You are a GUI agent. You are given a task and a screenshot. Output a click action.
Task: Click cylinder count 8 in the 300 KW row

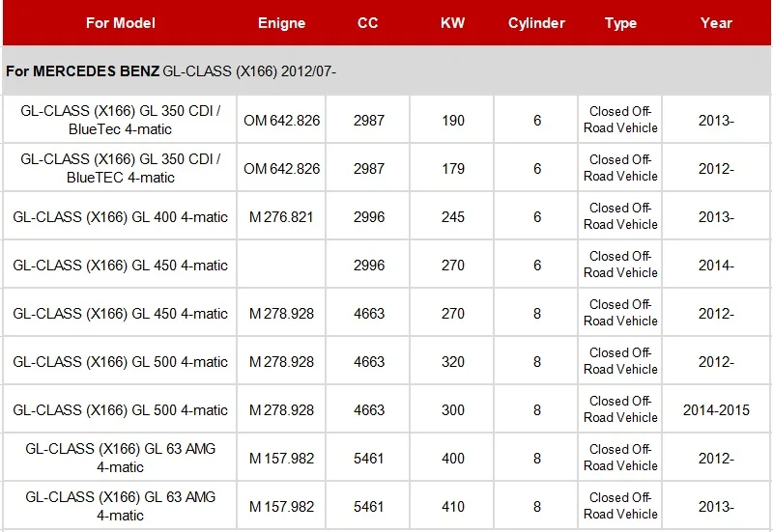click(537, 409)
